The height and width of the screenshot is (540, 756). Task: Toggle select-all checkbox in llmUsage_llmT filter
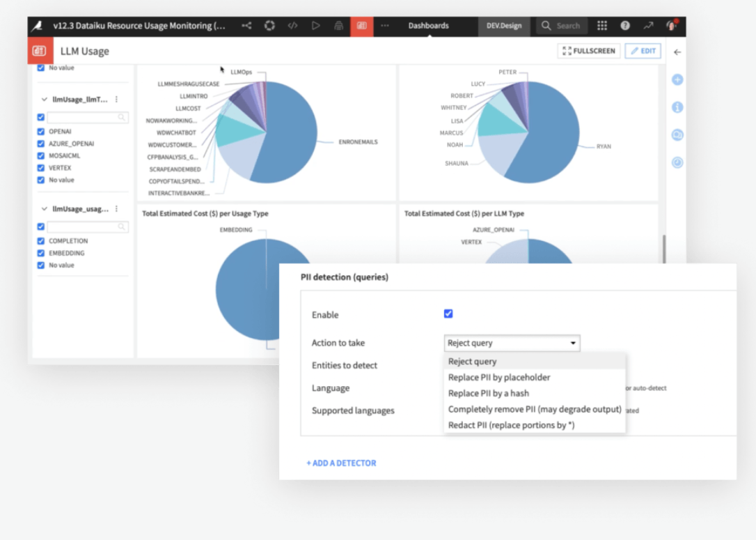[x=41, y=117]
